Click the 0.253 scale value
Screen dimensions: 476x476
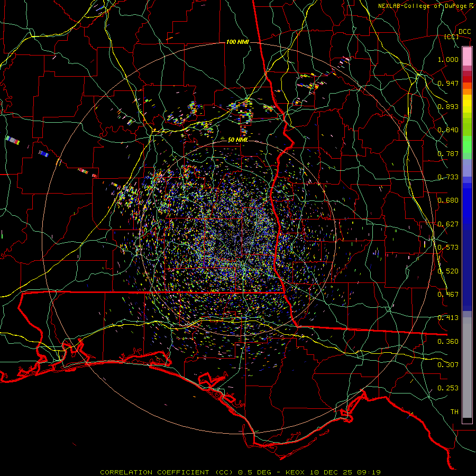448,388
